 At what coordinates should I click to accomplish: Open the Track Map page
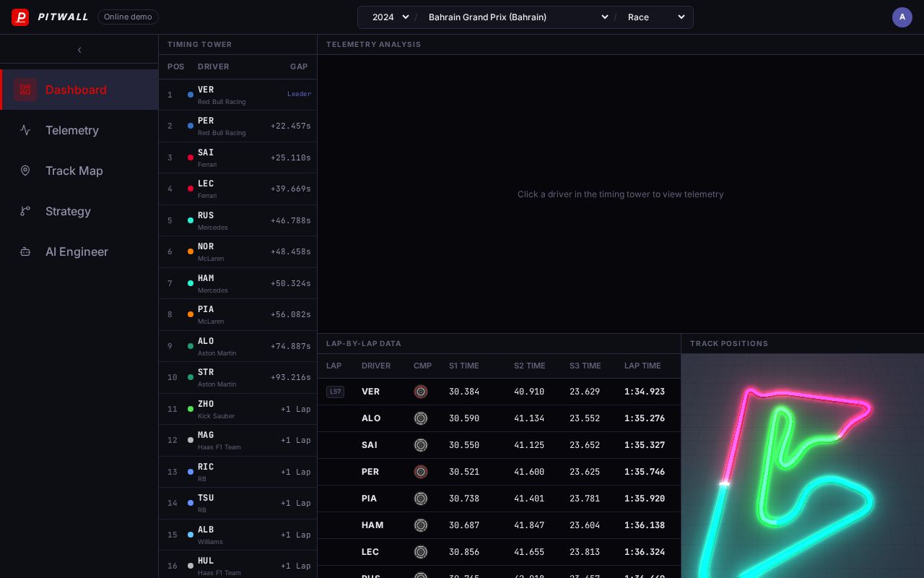pos(79,171)
